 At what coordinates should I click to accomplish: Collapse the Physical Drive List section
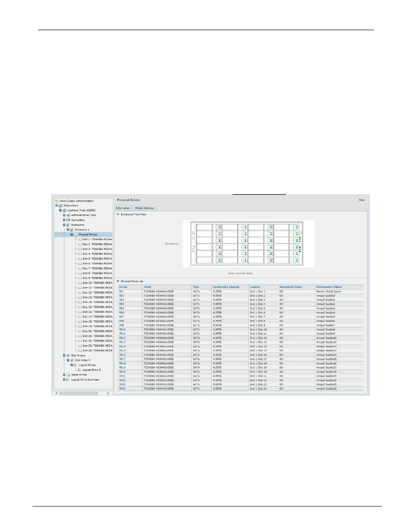[x=118, y=281]
